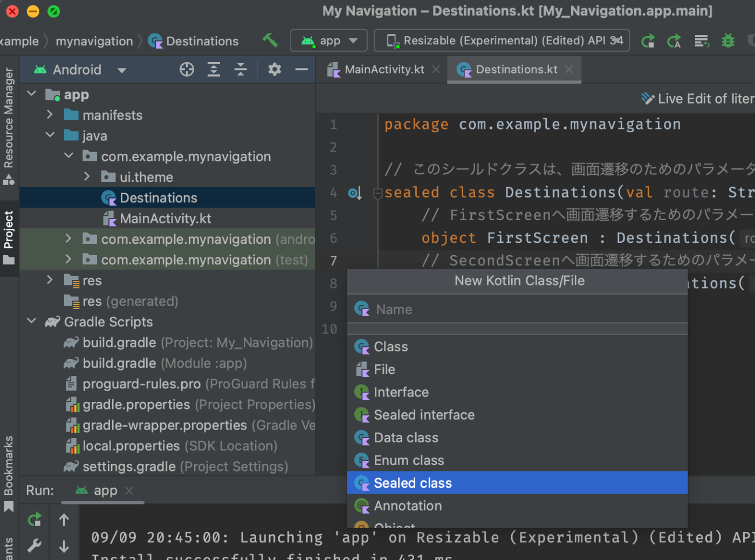
Task: Expand the res folder
Action: pyautogui.click(x=50, y=279)
